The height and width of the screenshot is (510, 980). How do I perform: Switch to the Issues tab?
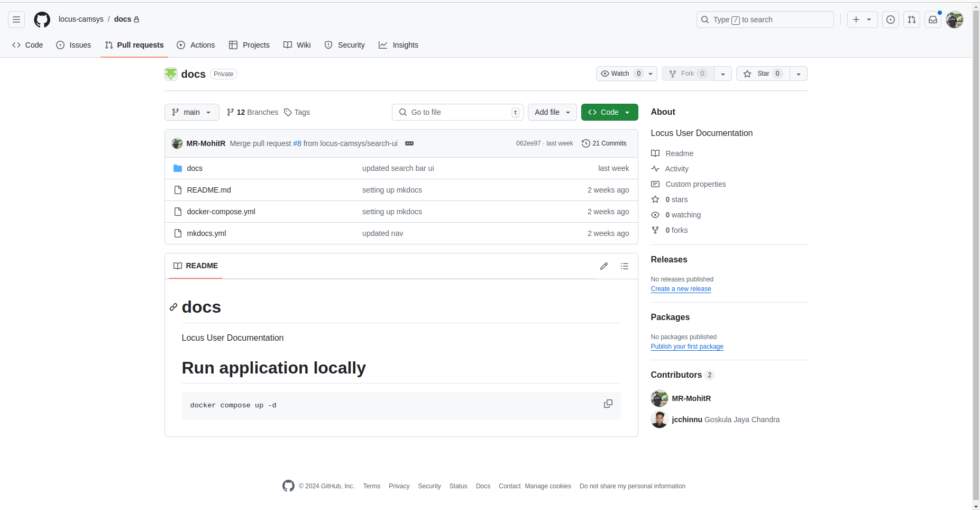coord(74,45)
